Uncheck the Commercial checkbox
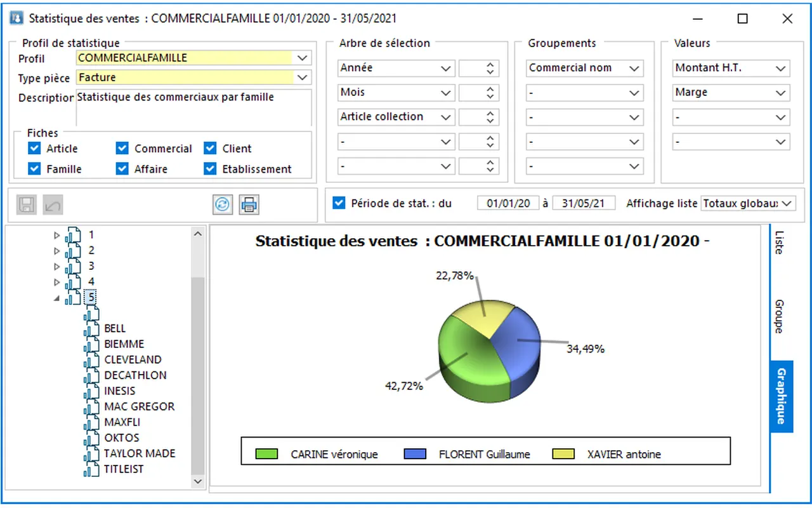812x508 pixels. [x=122, y=149]
